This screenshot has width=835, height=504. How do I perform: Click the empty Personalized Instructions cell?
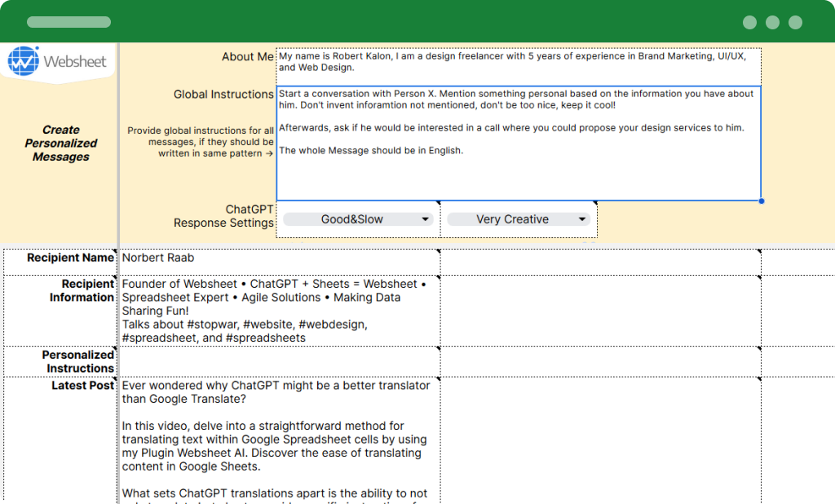[x=277, y=361]
